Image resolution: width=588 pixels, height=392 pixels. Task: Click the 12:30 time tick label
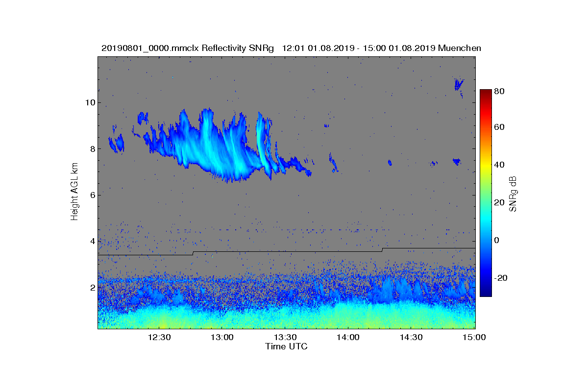coord(159,337)
